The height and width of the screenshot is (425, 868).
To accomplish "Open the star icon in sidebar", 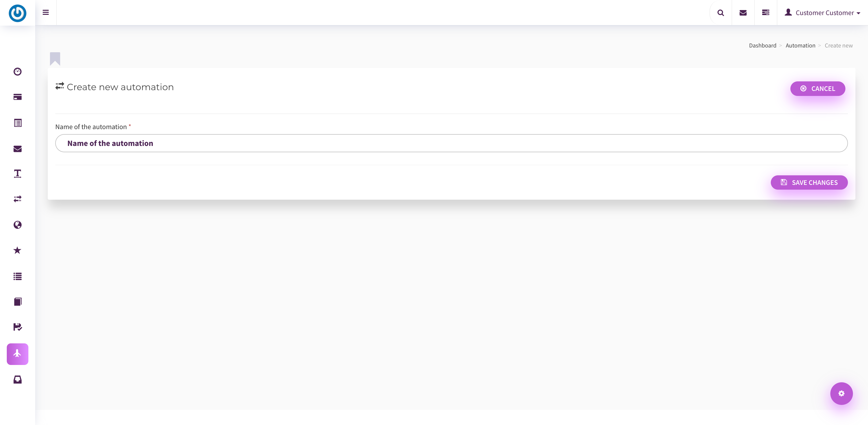I will click(18, 250).
